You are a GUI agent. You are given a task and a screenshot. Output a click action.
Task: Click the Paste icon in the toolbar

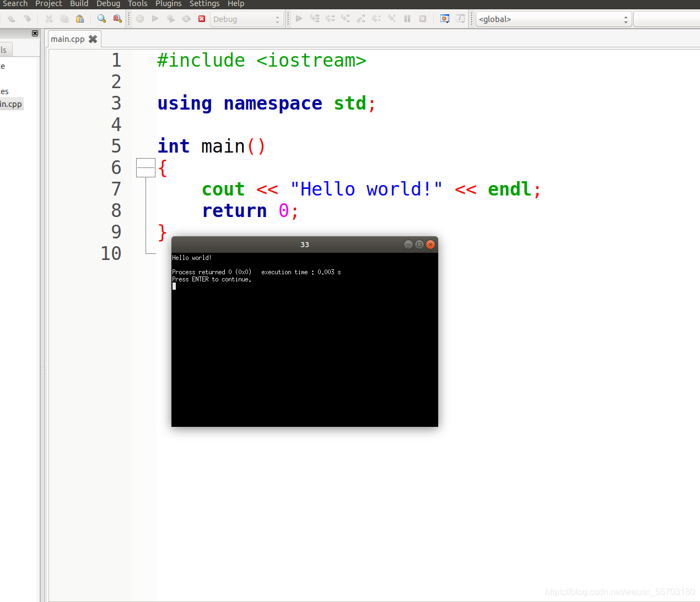click(x=80, y=18)
